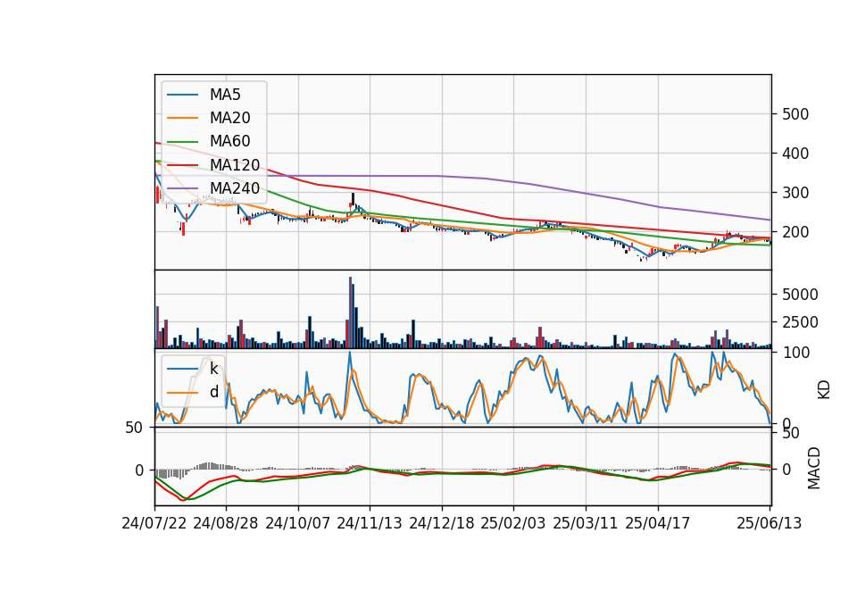Viewport: 857px width, 616px height.
Task: Click the 5000 volume axis label
Action: pyautogui.click(x=800, y=295)
